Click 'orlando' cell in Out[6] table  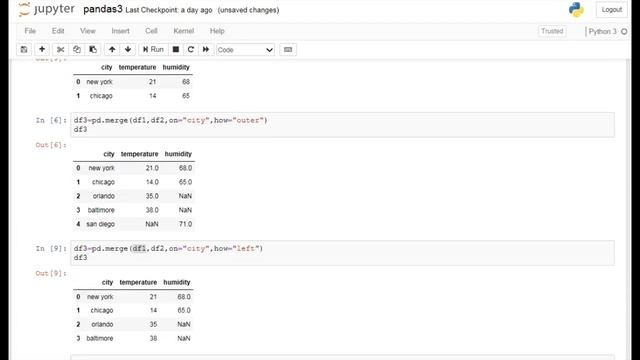click(x=104, y=196)
